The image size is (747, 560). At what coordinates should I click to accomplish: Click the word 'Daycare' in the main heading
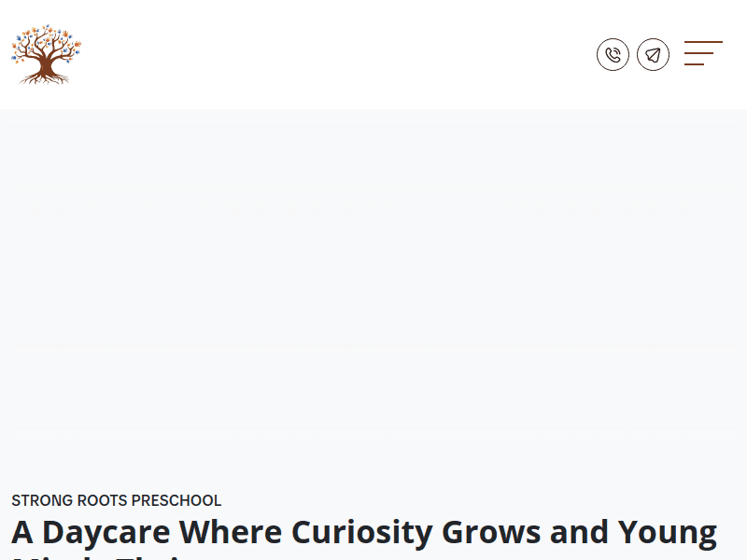pos(106,532)
